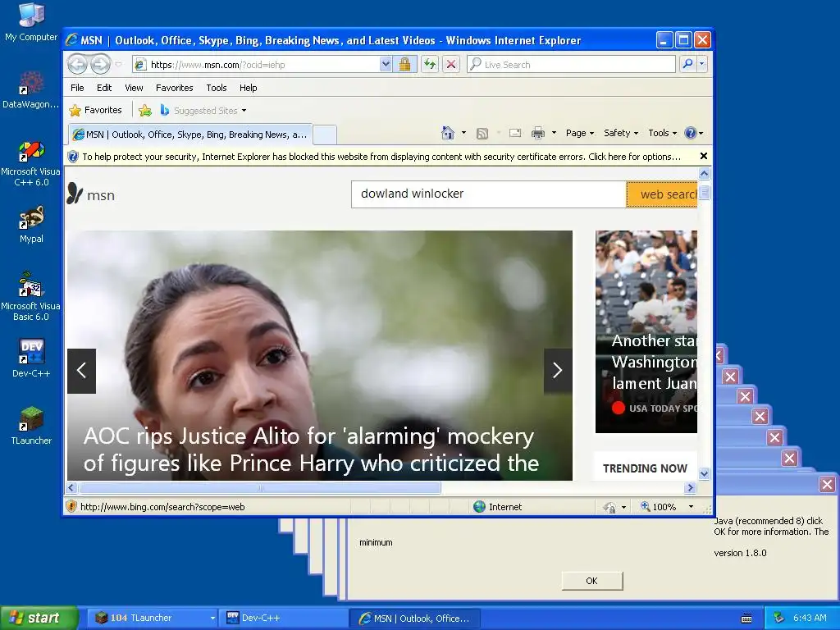Click the security information bar message
This screenshot has height=630, width=840.
[381, 157]
